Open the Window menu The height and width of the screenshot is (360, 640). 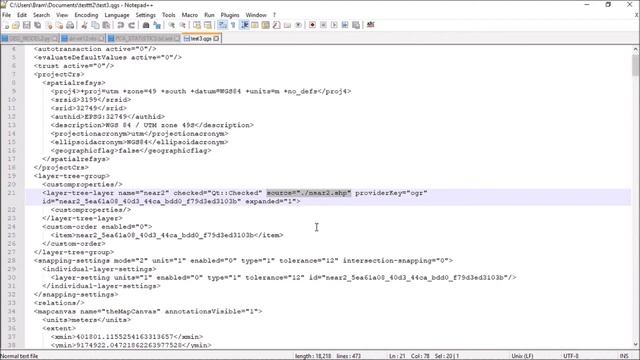tap(256, 15)
